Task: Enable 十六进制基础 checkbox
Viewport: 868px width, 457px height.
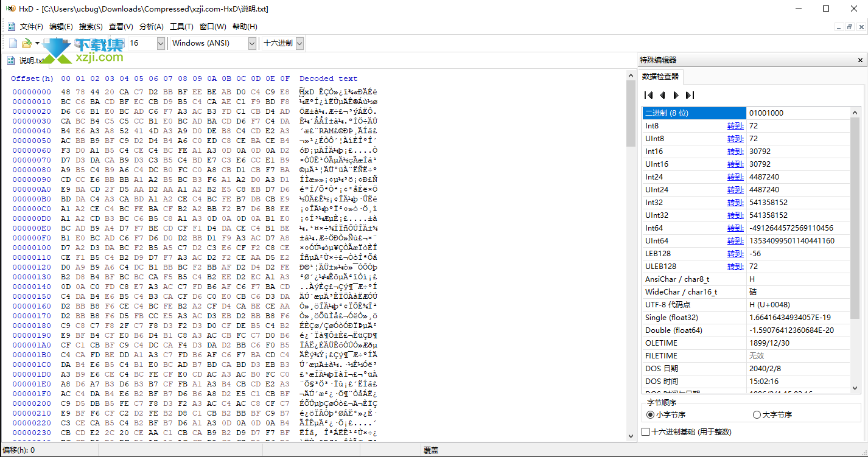Action: 646,432
